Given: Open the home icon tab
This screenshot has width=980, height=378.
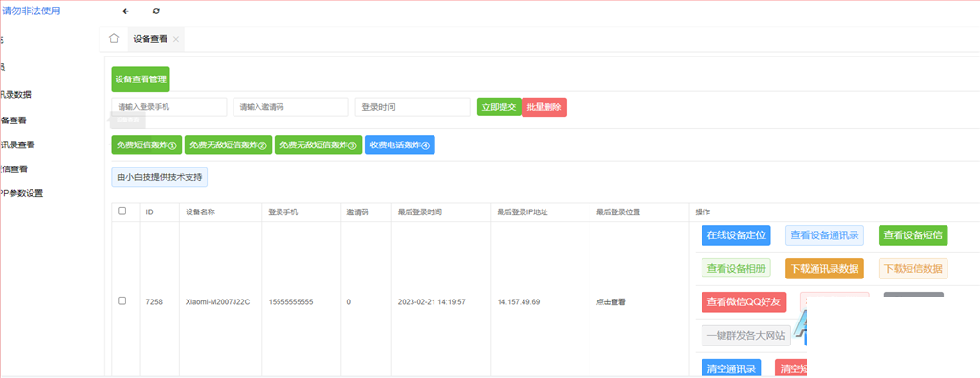Looking at the screenshot, I should click(x=114, y=38).
